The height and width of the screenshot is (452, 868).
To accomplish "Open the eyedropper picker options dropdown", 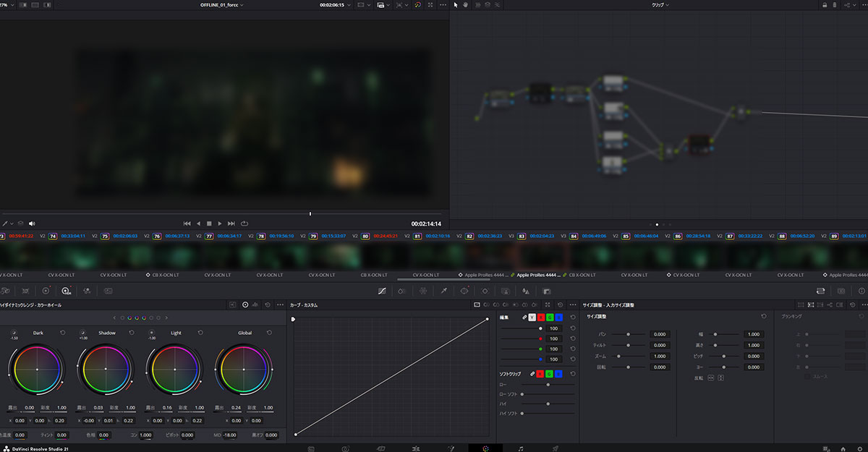I will coord(12,223).
